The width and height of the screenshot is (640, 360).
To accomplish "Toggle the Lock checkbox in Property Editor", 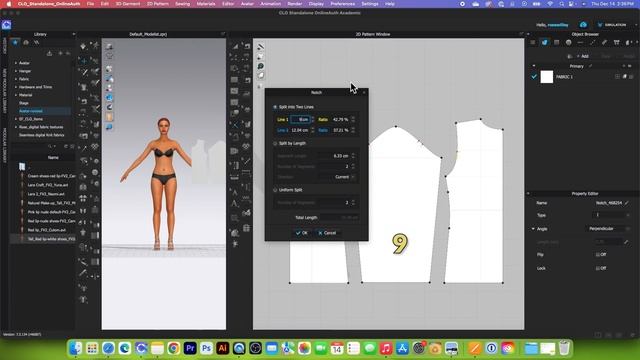I will pos(598,268).
